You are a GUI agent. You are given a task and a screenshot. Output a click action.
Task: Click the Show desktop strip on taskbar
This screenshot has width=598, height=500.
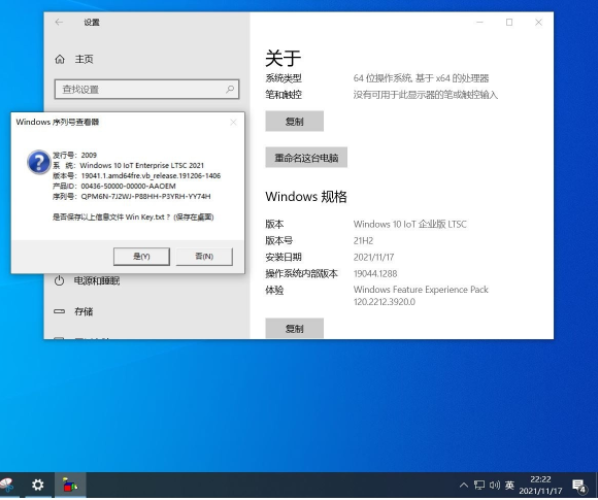[x=596, y=485]
